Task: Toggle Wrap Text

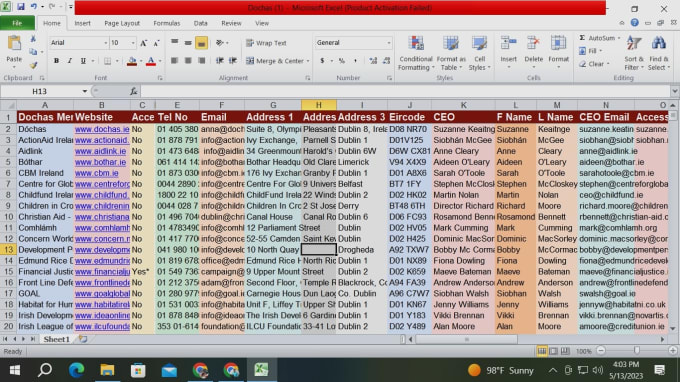Action: (266, 43)
